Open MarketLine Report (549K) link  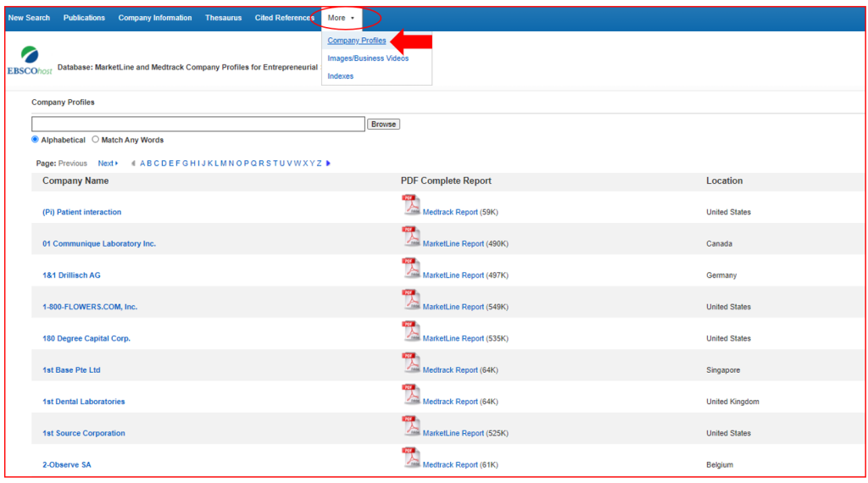[453, 307]
